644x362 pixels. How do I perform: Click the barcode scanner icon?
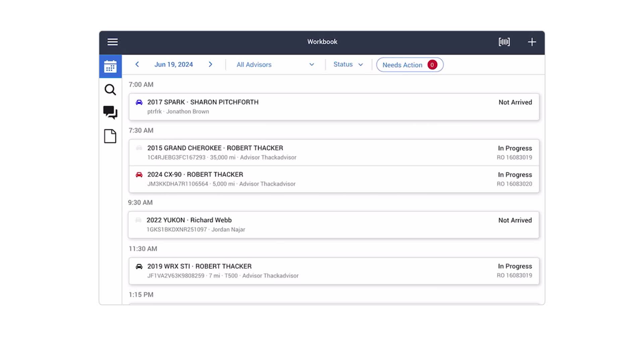point(504,42)
